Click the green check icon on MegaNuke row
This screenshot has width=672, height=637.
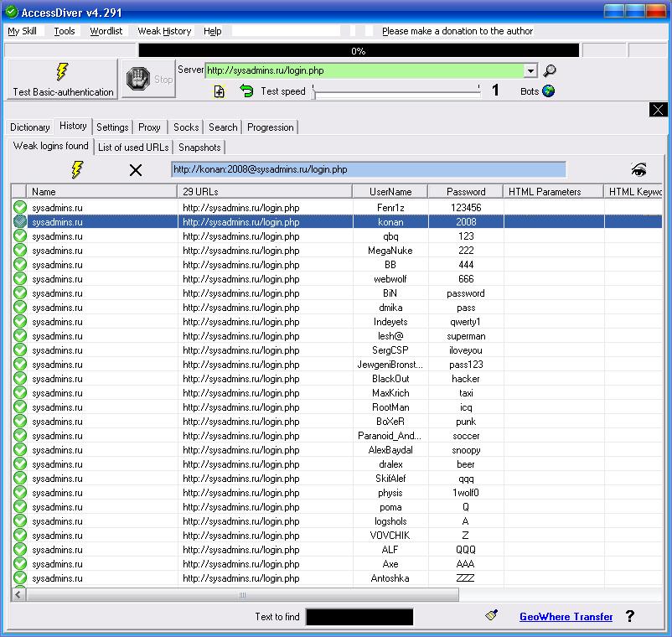(x=20, y=251)
